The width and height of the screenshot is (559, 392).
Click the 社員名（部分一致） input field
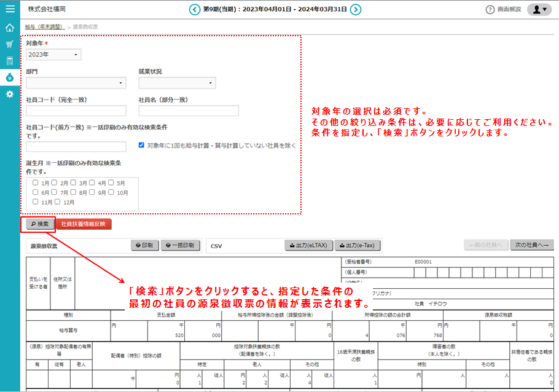pos(189,111)
